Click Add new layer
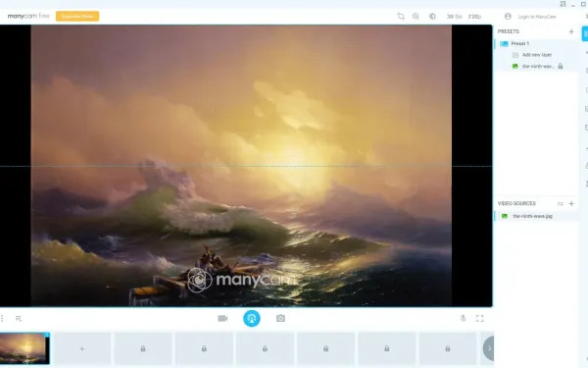 (x=537, y=55)
